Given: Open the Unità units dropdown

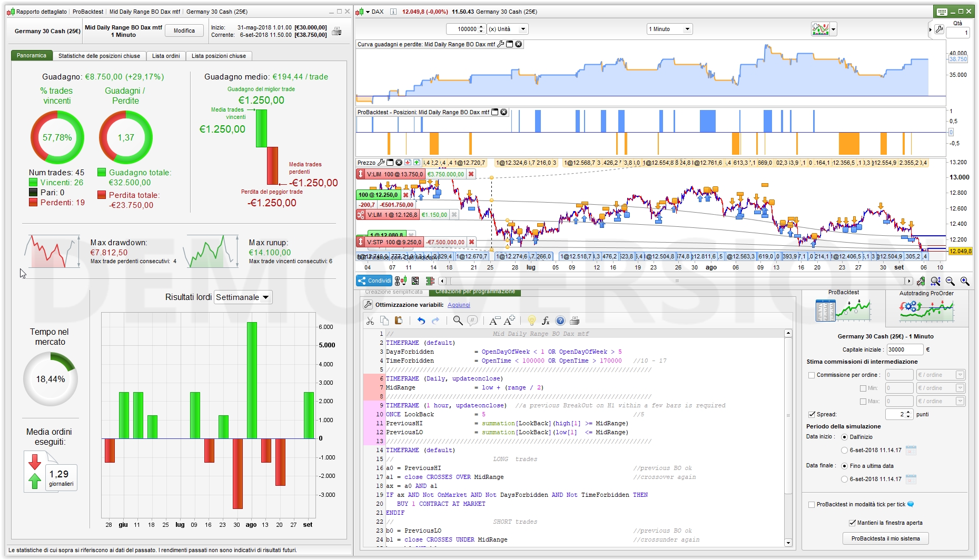Looking at the screenshot, I should 507,29.
